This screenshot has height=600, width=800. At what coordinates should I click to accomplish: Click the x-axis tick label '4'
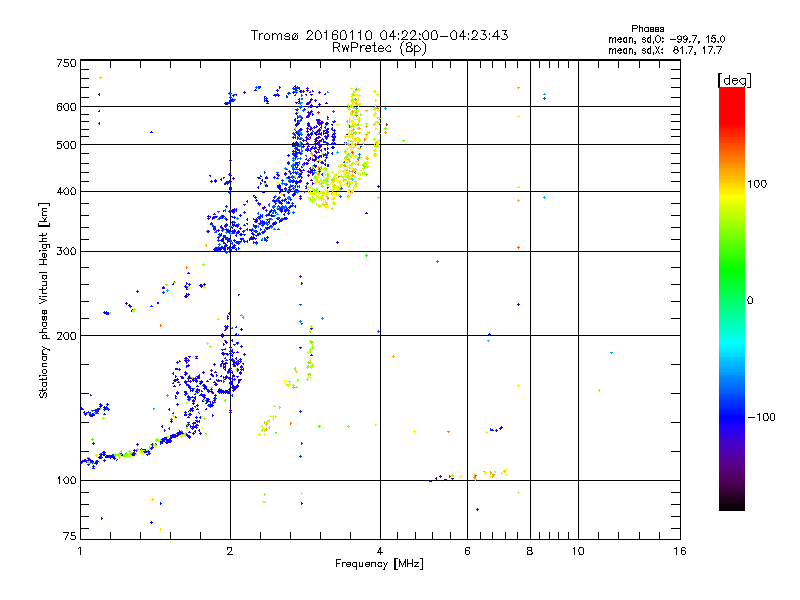[x=380, y=551]
